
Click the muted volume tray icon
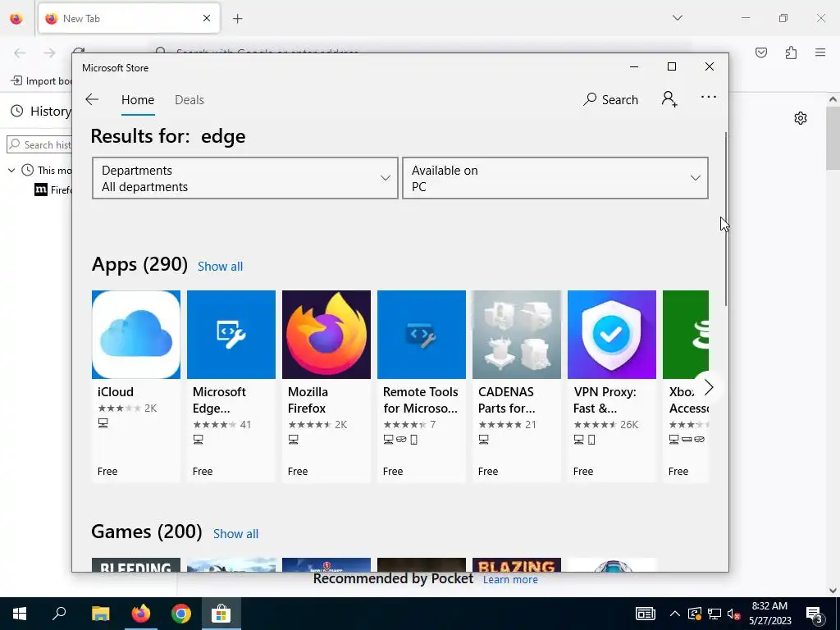click(734, 614)
